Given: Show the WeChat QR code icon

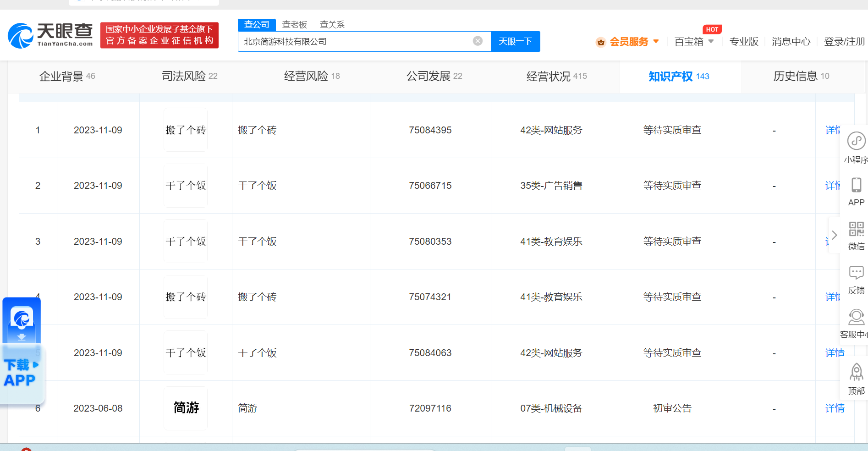Looking at the screenshot, I should tap(856, 229).
